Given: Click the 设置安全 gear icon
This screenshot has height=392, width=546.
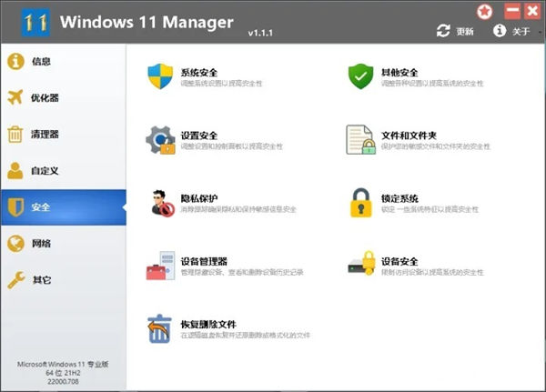Looking at the screenshot, I should pyautogui.click(x=160, y=139).
